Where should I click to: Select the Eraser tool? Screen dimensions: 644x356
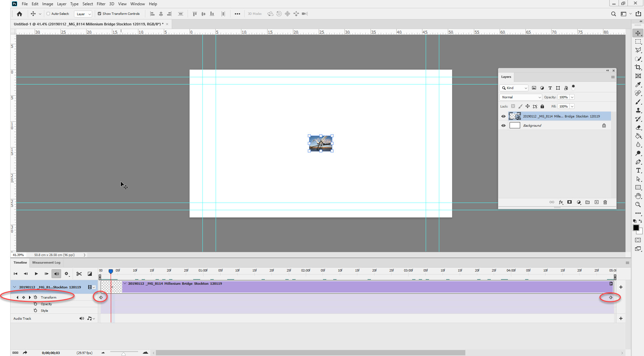pyautogui.click(x=638, y=127)
